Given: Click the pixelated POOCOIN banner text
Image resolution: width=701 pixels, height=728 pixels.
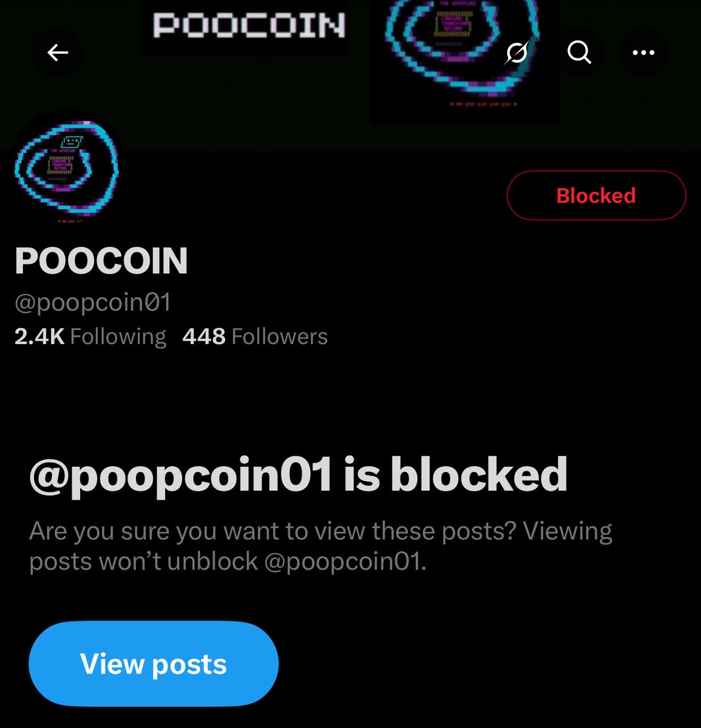Looking at the screenshot, I should [249, 25].
